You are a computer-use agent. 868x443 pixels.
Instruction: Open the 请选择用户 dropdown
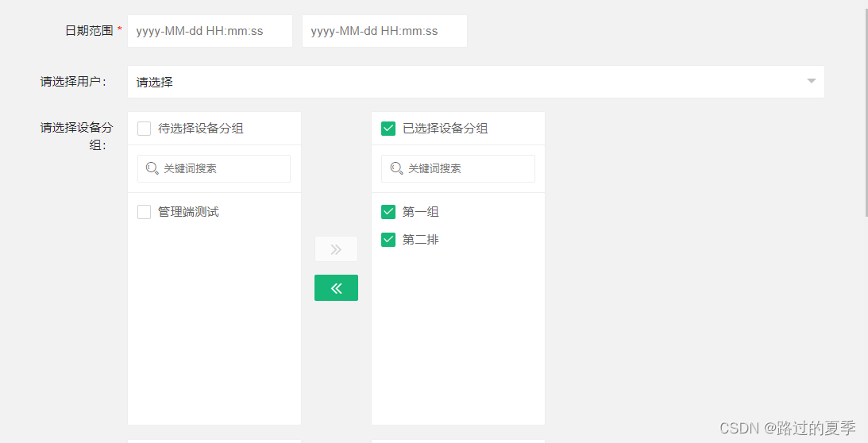pos(476,82)
